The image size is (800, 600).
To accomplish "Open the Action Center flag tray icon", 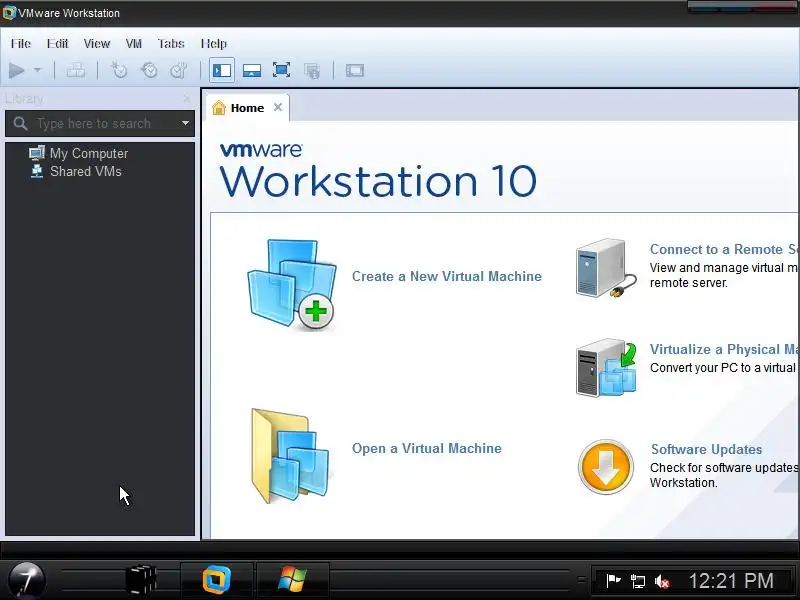I will pos(613,581).
